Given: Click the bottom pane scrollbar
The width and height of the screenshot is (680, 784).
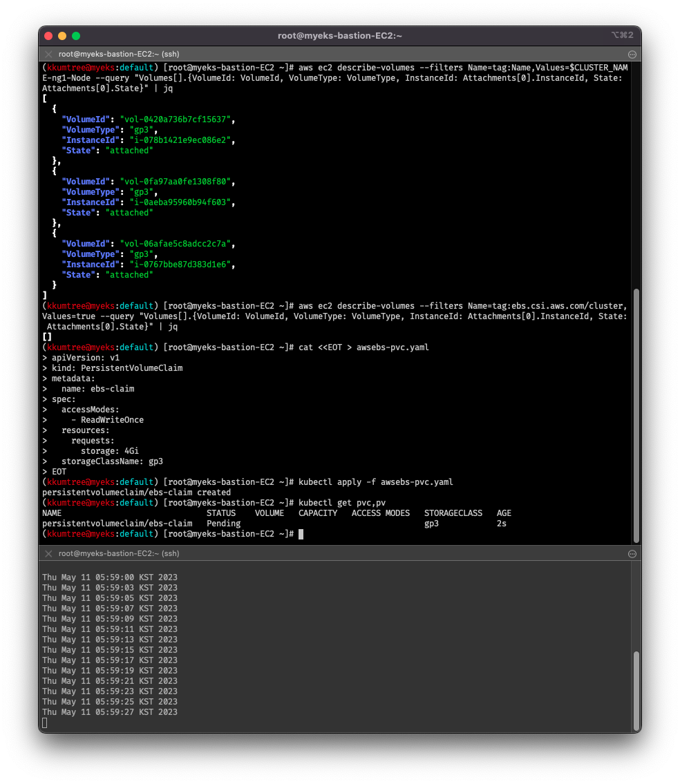Looking at the screenshot, I should (x=636, y=691).
